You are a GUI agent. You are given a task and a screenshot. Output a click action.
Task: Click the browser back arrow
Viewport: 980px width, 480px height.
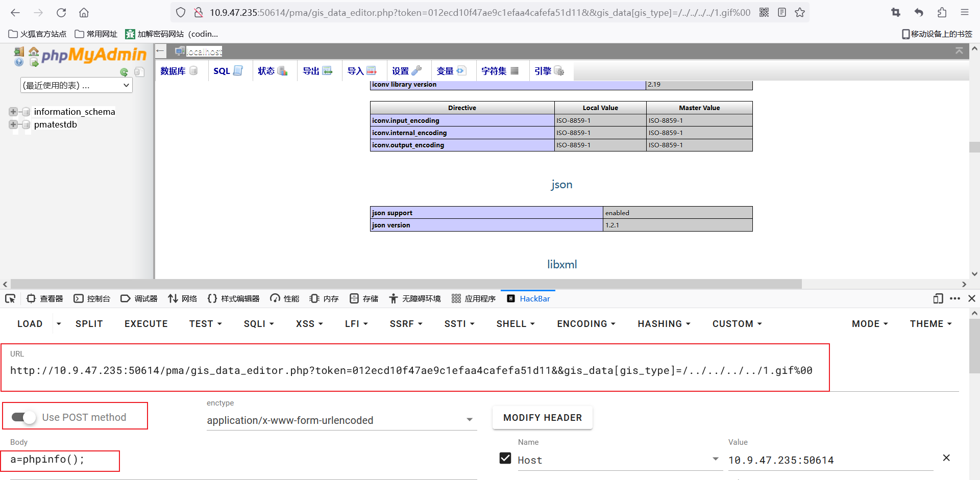click(15, 12)
